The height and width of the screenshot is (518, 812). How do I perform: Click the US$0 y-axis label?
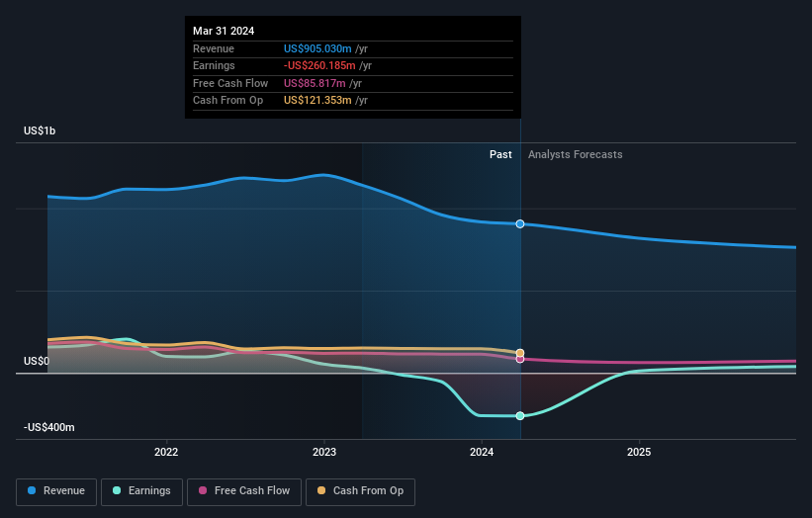[37, 361]
